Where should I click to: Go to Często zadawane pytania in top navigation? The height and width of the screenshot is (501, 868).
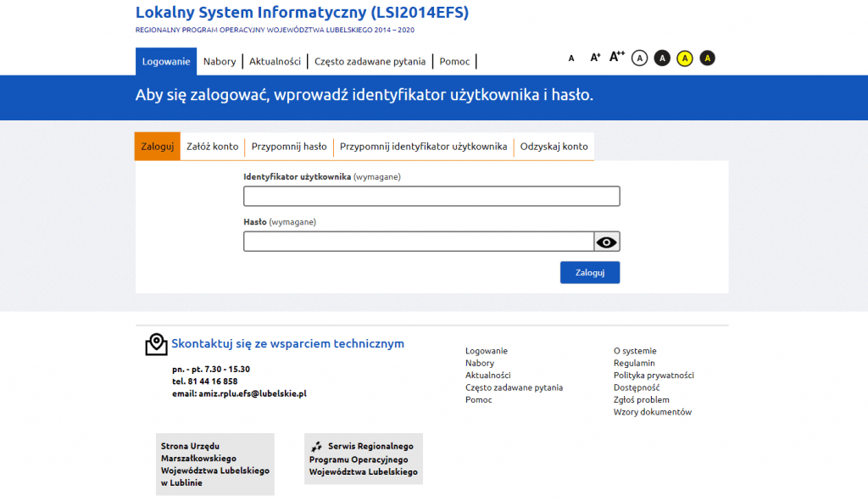pyautogui.click(x=370, y=62)
